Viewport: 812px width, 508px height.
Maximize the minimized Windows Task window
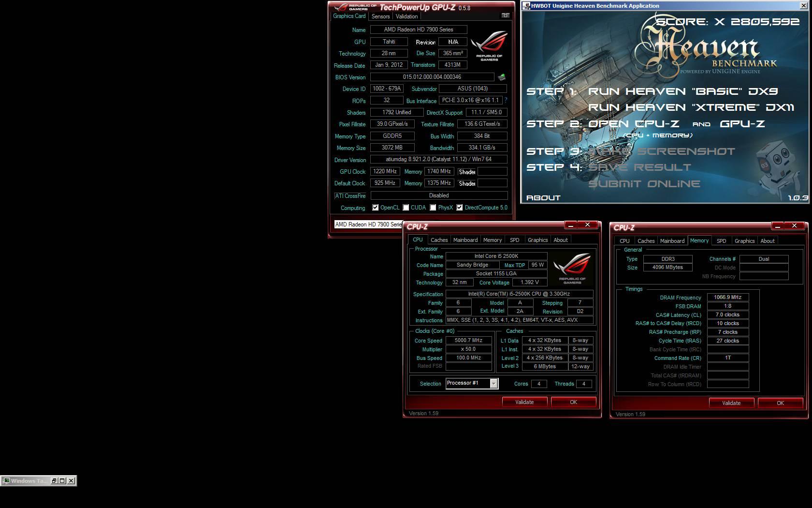coord(62,480)
